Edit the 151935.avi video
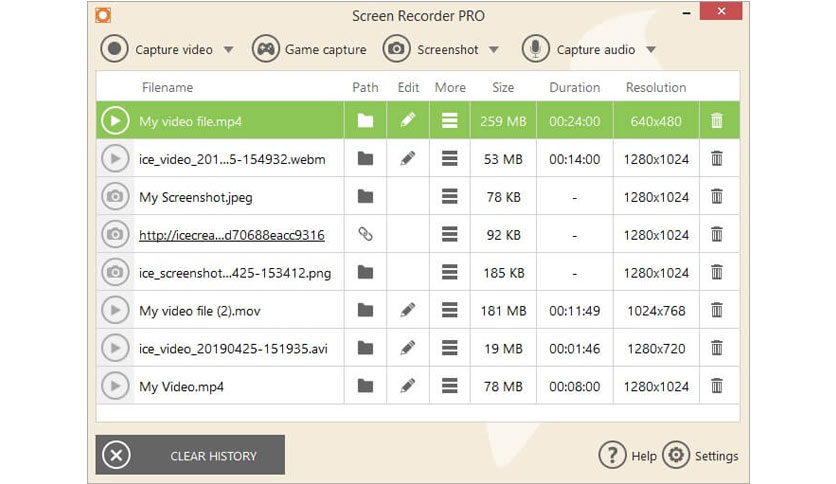This screenshot has width=836, height=484. (x=408, y=348)
